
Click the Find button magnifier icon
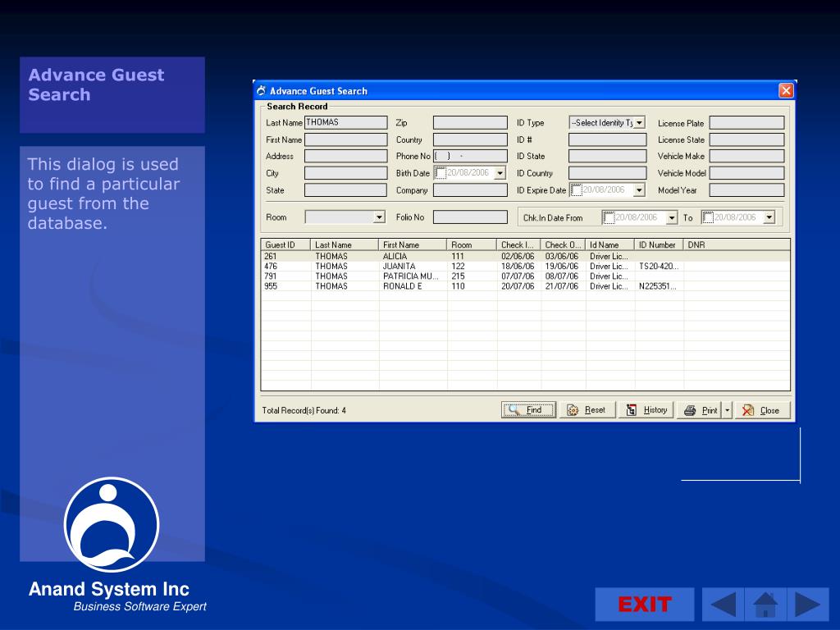pyautogui.click(x=514, y=410)
